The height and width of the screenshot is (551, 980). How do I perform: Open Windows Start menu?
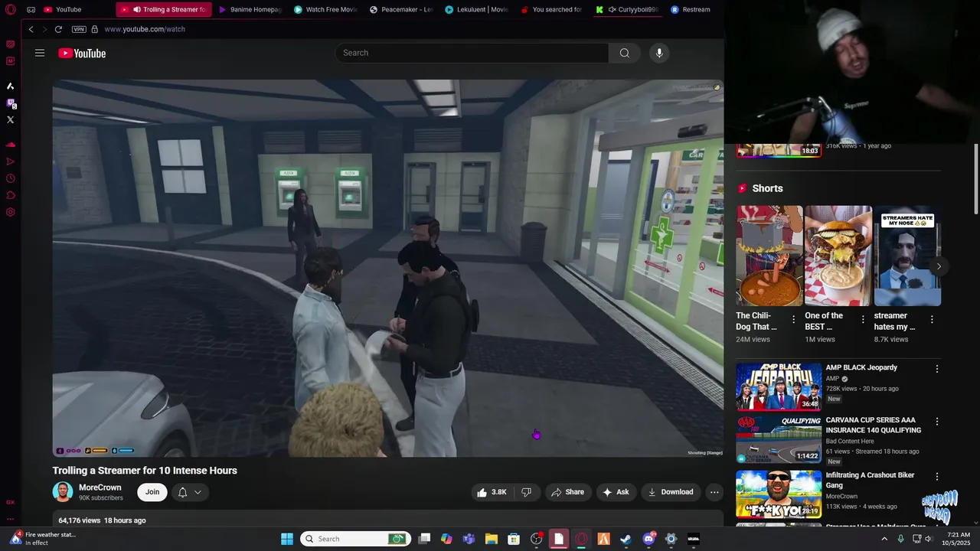(287, 539)
